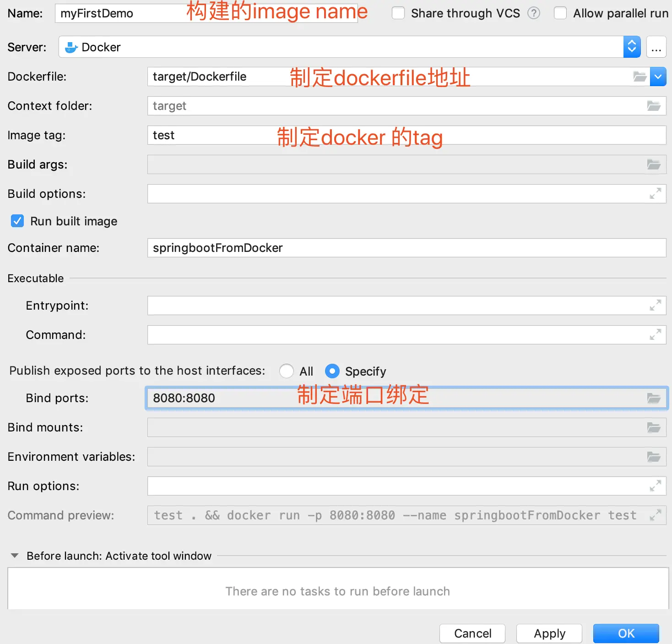This screenshot has height=644, width=672.
Task: Click the Server ellipsis button
Action: point(656,47)
